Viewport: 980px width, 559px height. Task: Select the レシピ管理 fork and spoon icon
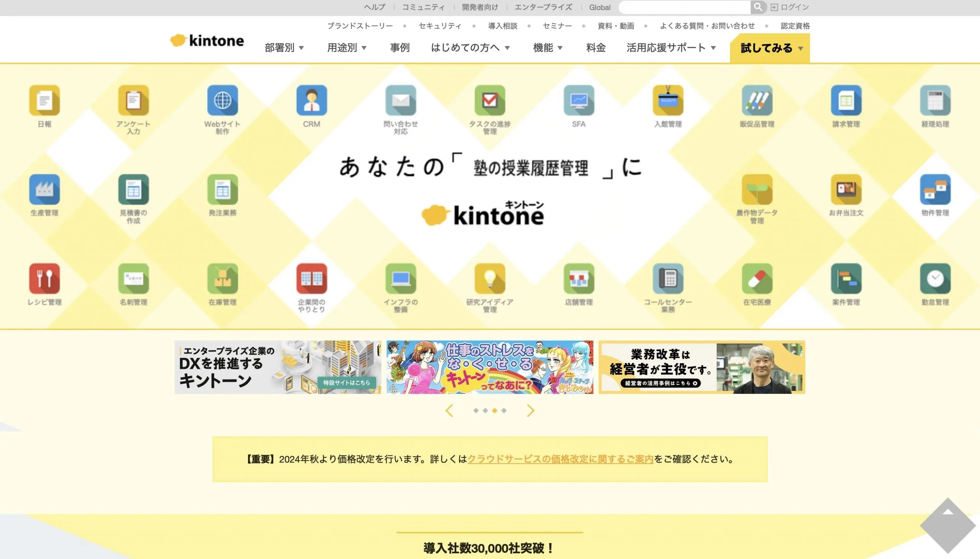(44, 278)
